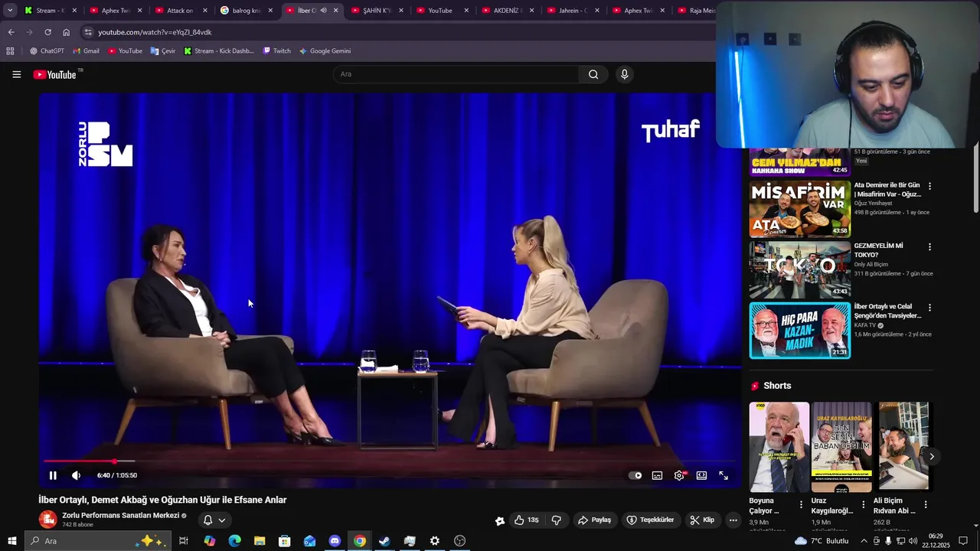Screen dimensions: 980x551
Task: Click the Klip button
Action: tap(702, 520)
